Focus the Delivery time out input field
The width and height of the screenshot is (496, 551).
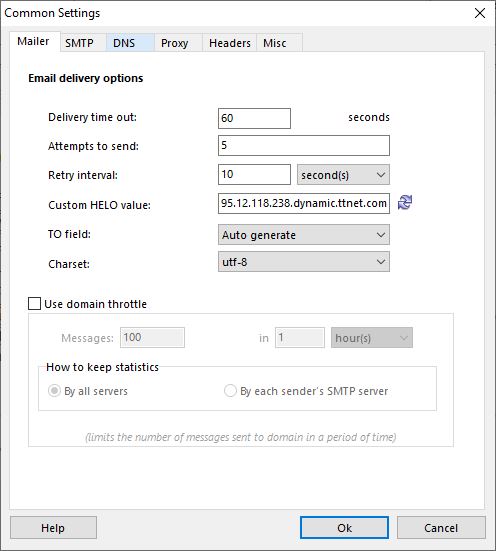[x=255, y=118]
